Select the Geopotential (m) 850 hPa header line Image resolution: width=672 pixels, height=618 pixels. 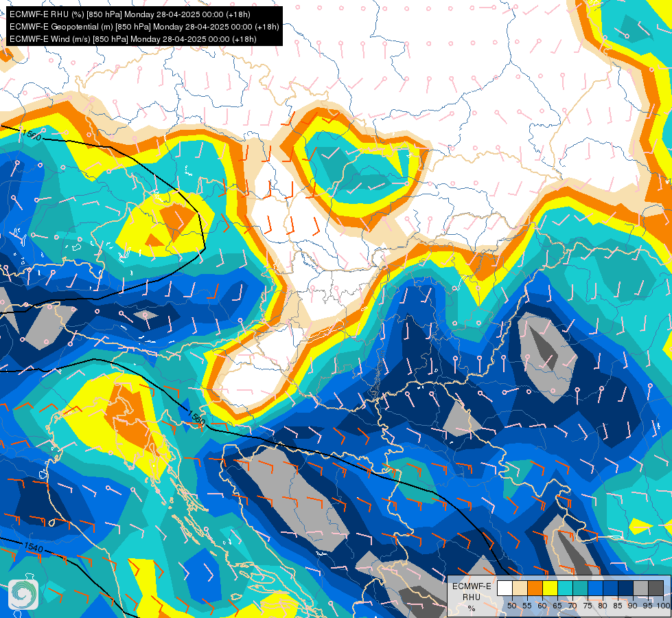tap(144, 27)
